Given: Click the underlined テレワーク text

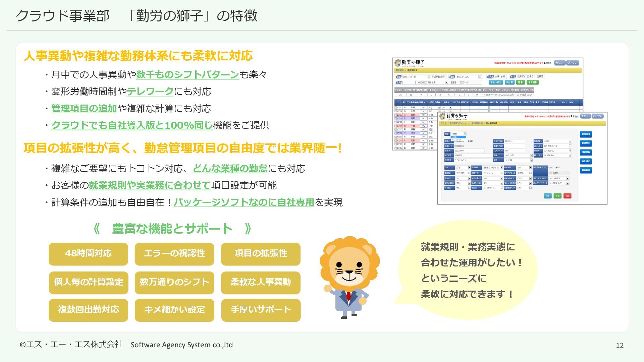Looking at the screenshot, I should (150, 92).
